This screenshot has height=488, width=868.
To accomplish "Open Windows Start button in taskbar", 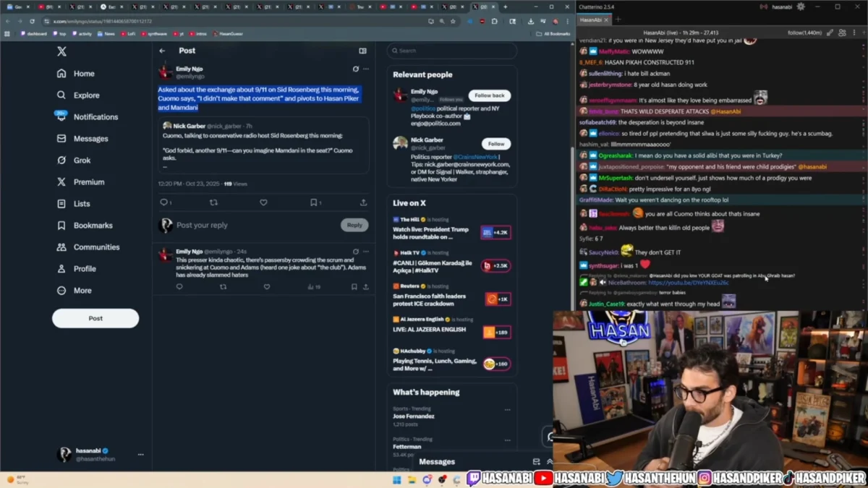I will [x=396, y=479].
